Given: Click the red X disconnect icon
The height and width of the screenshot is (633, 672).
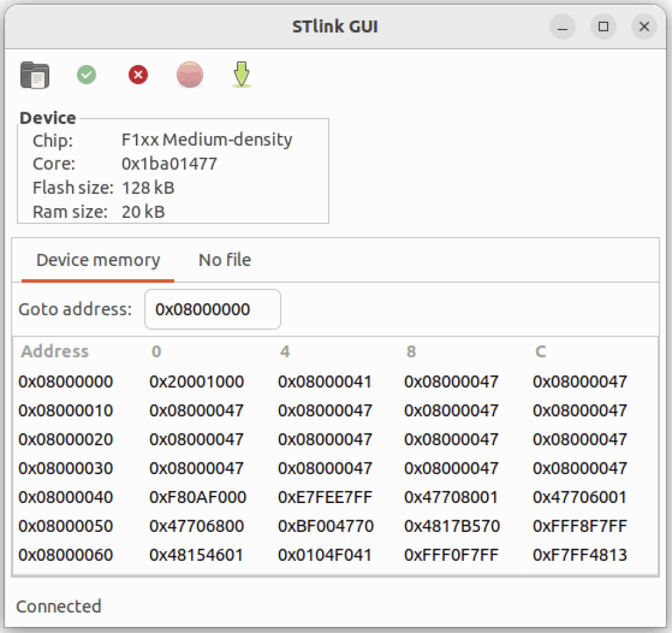Looking at the screenshot, I should pos(138,75).
